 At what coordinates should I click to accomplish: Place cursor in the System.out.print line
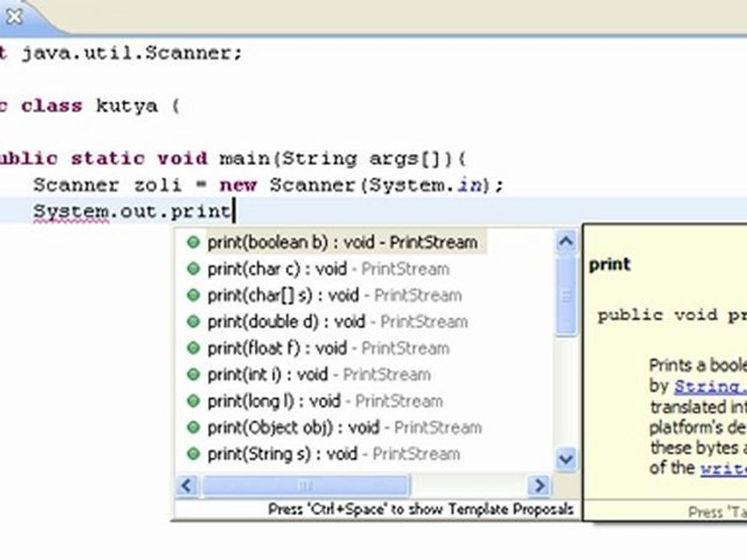click(132, 211)
